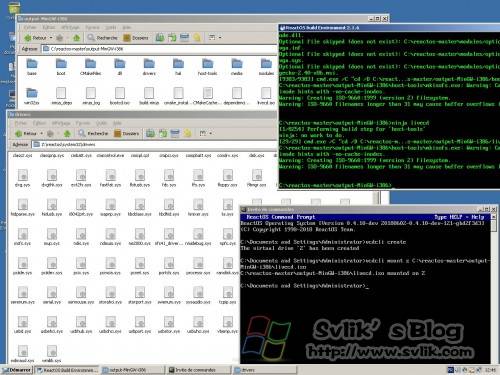
Task: Select storport.sys driver file
Action: [x=140, y=295]
